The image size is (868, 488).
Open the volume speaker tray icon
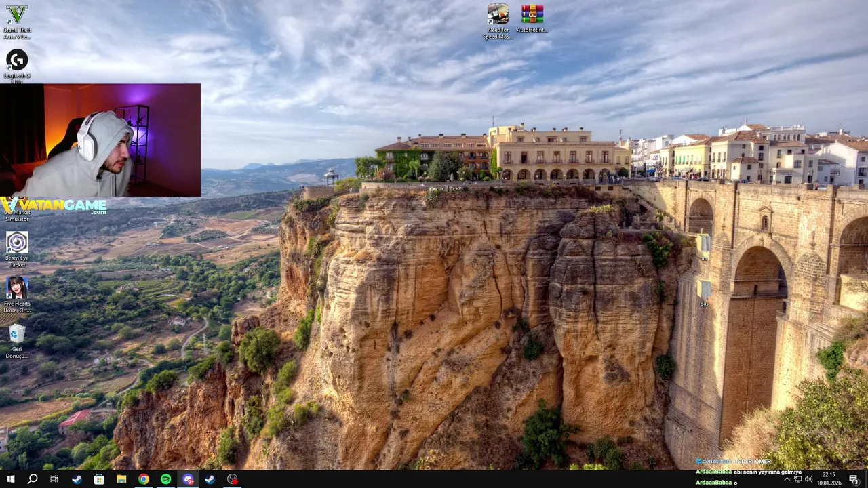click(808, 479)
